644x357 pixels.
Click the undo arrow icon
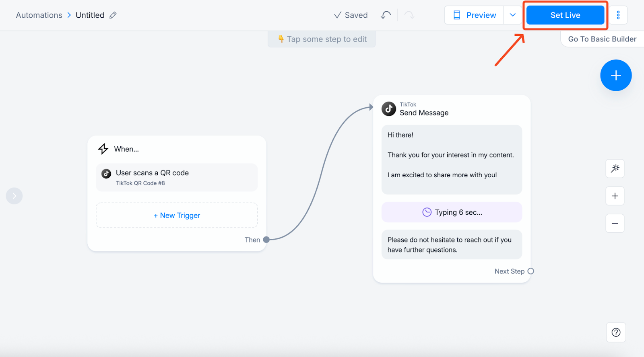pyautogui.click(x=386, y=15)
